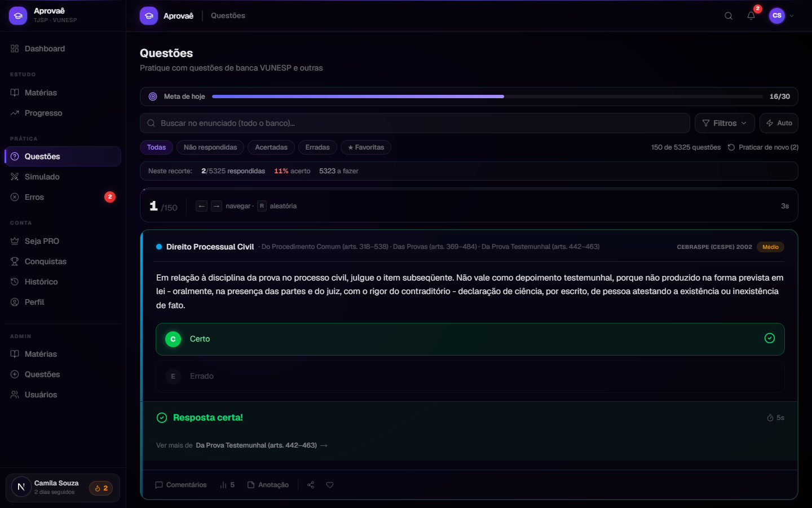Go to Matérias under Estudo
Image resolution: width=812 pixels, height=508 pixels.
pos(63,93)
